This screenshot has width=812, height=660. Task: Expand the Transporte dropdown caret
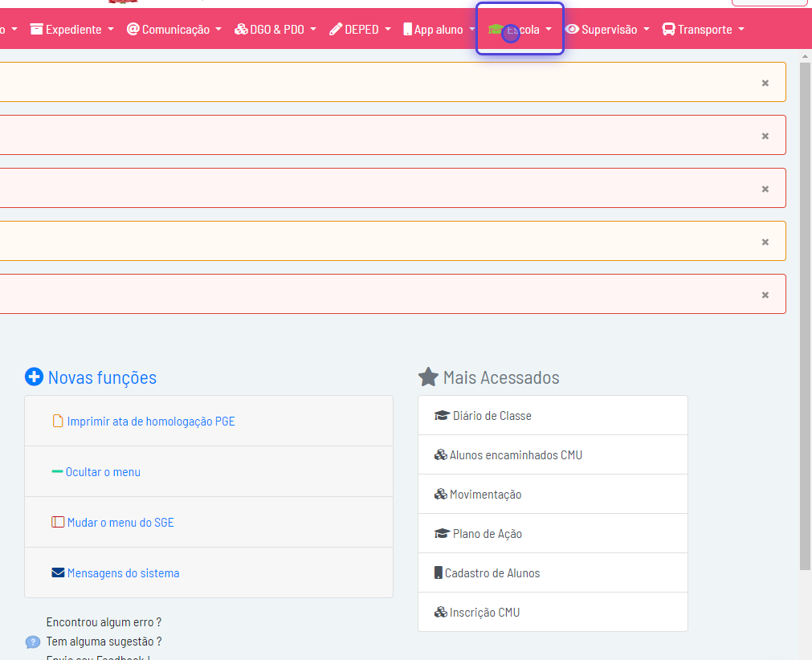click(x=741, y=30)
